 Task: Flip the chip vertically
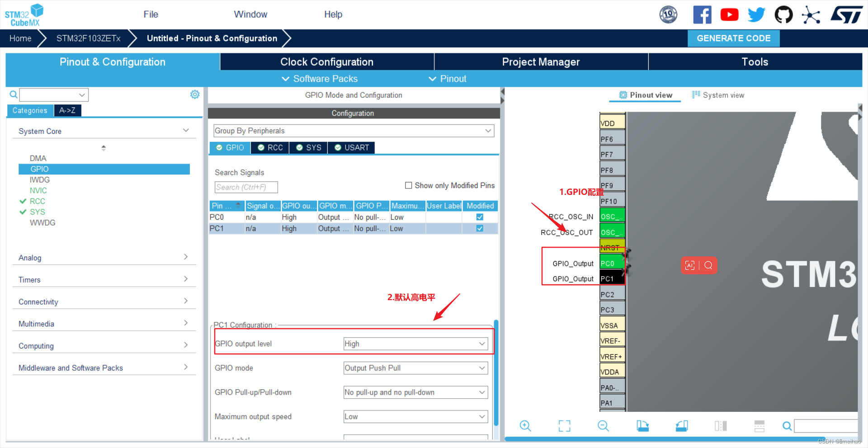(759, 426)
